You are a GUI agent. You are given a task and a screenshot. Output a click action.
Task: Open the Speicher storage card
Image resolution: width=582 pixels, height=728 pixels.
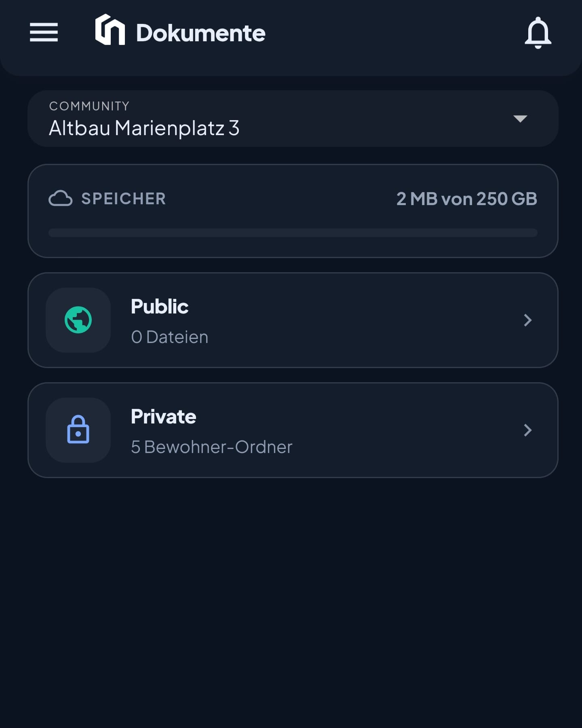293,211
